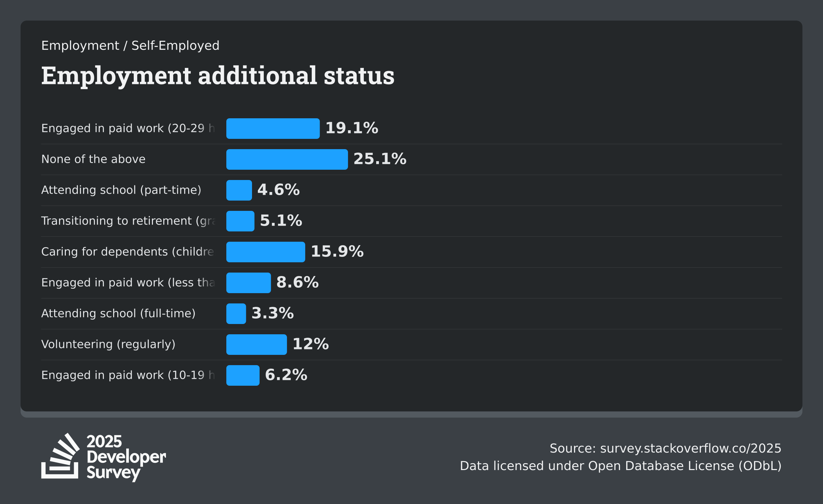Select the Attending school (part-time) label
Viewport: 823px width, 504px height.
point(121,190)
